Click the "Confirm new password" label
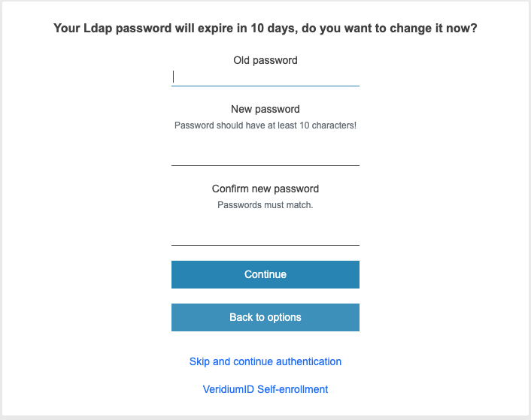This screenshot has height=420, width=531. [x=265, y=189]
